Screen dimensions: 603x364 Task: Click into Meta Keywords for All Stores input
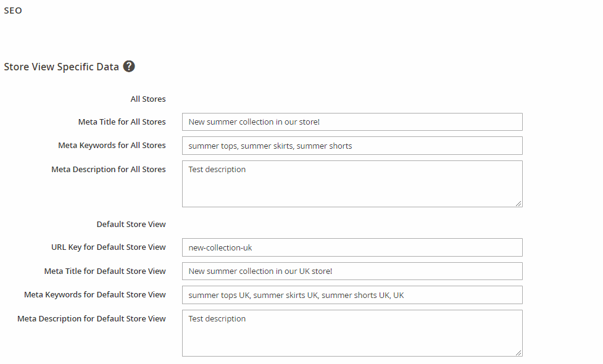coord(352,146)
